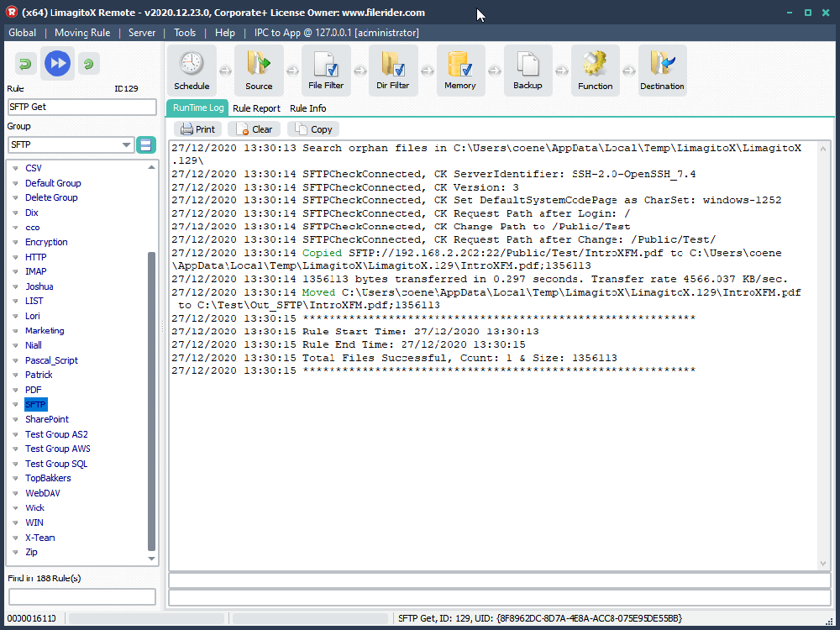Expand the Encryption group arrow
This screenshot has width=840, height=630.
(14, 243)
